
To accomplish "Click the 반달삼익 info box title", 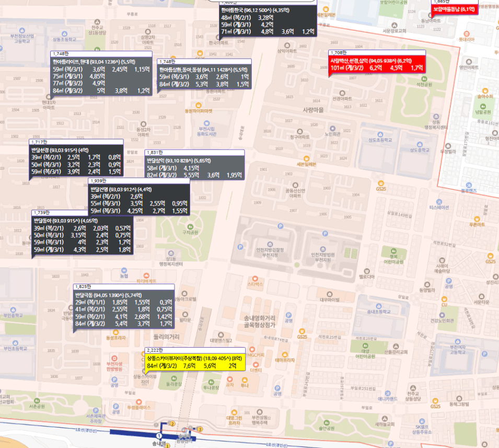I will pos(179,160).
